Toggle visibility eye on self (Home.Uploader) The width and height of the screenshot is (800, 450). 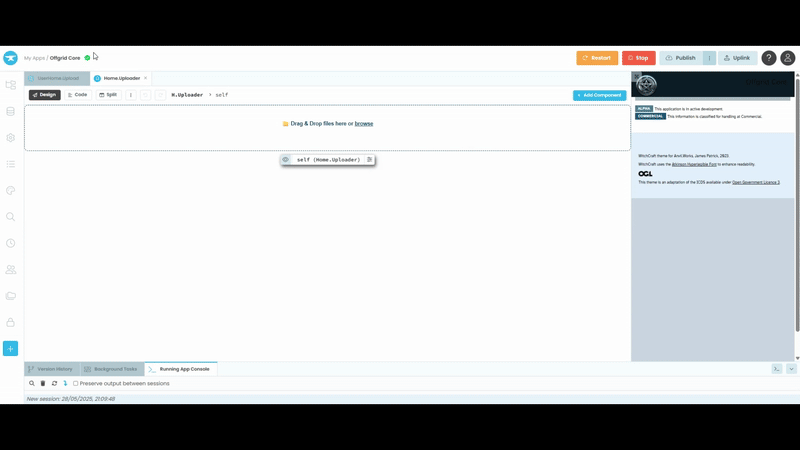(286, 160)
